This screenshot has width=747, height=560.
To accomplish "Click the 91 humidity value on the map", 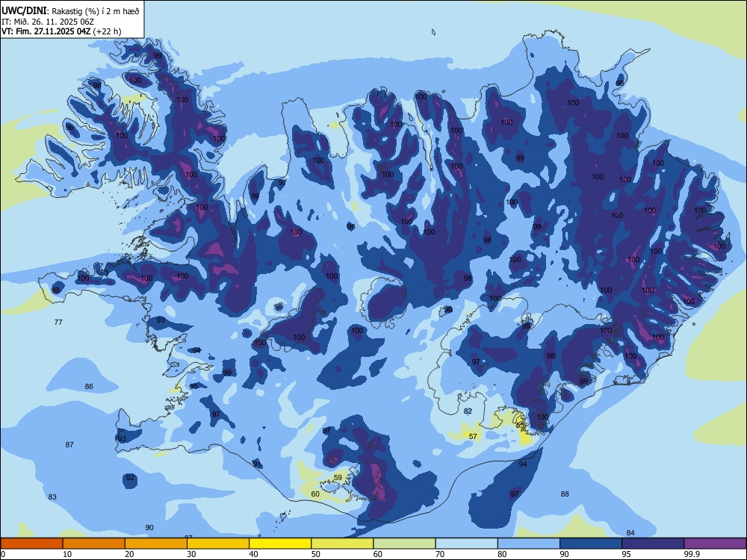I will point(257,464).
